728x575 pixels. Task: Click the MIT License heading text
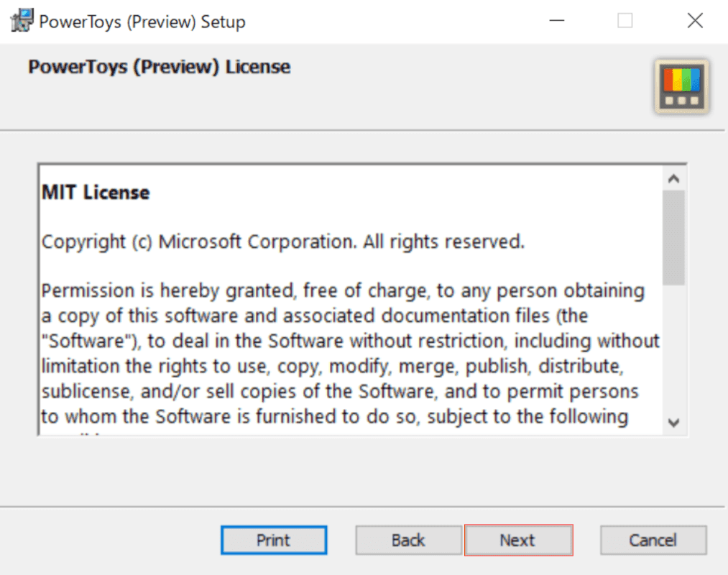pyautogui.click(x=96, y=193)
